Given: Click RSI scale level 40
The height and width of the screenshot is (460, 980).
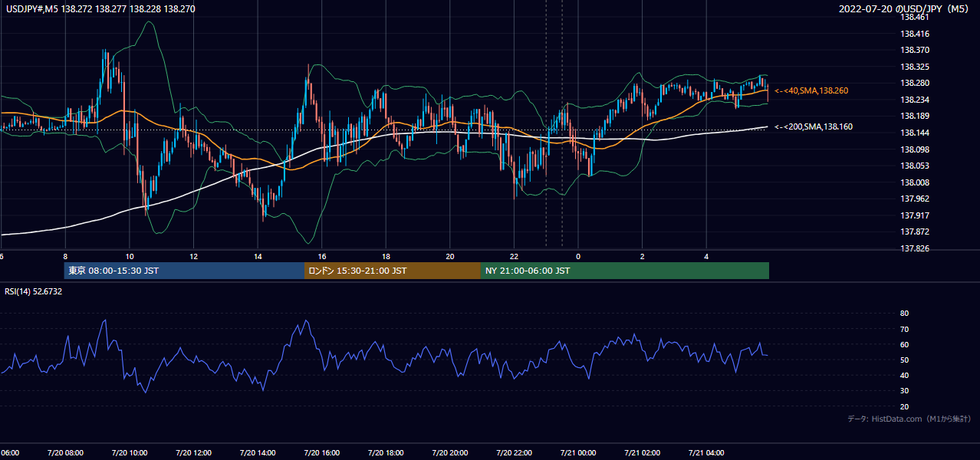Looking at the screenshot, I should 905,375.
